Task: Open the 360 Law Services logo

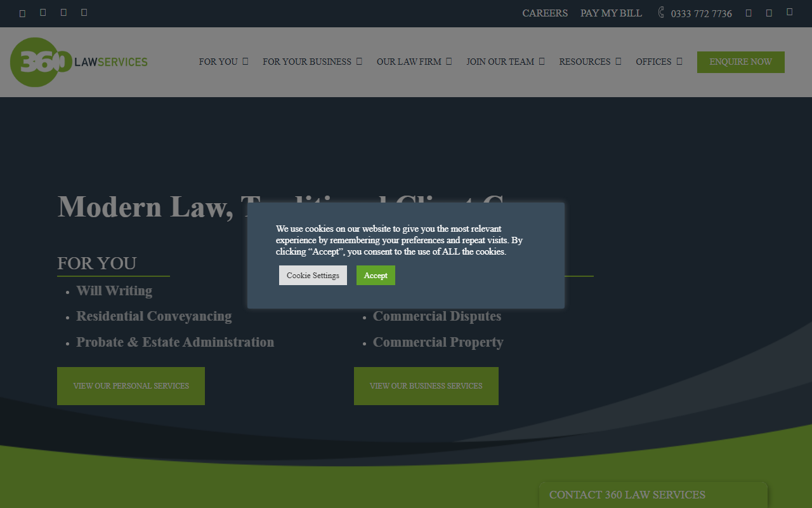Action: (79, 62)
